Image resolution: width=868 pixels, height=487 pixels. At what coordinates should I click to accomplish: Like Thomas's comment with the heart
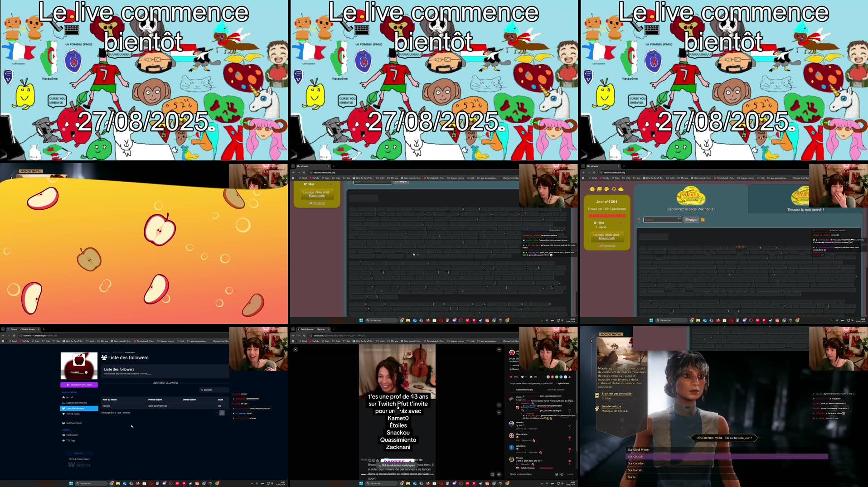[570, 462]
